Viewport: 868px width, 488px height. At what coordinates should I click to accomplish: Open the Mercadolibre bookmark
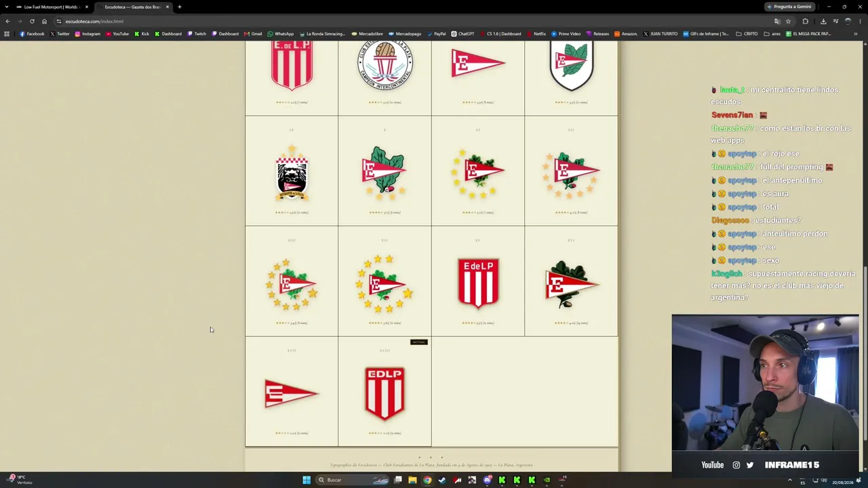pyautogui.click(x=368, y=34)
